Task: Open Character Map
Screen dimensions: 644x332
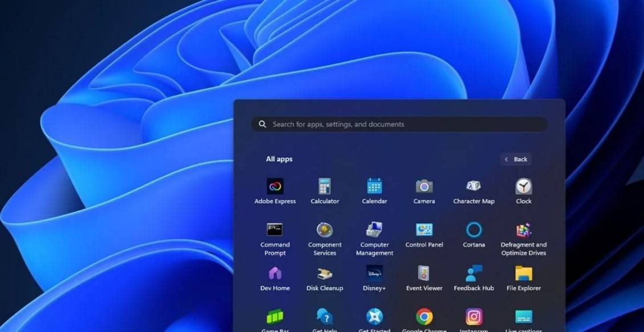Action: pyautogui.click(x=474, y=187)
